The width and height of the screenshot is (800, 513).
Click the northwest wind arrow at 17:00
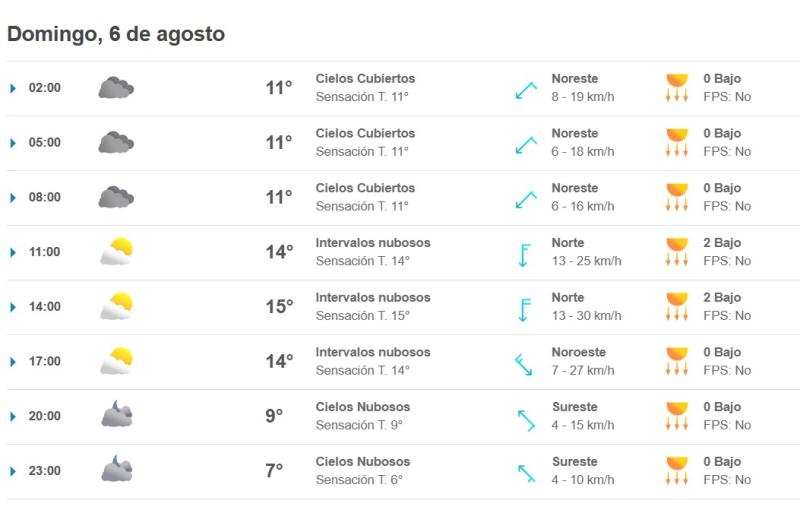click(524, 362)
